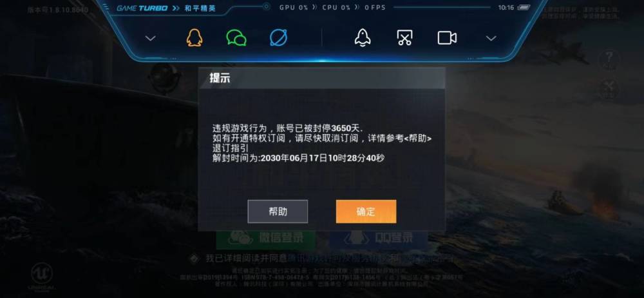Expand the left chevron in Game Turbo

click(151, 38)
